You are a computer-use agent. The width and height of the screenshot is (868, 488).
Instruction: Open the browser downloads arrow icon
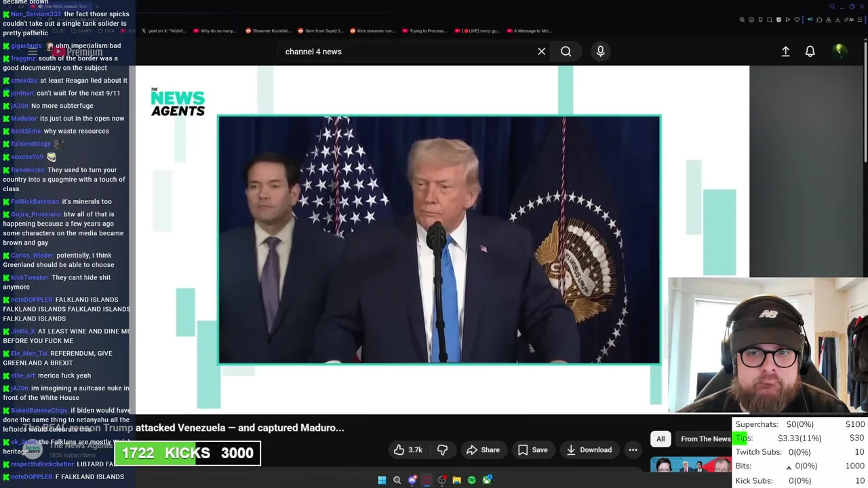(837, 20)
